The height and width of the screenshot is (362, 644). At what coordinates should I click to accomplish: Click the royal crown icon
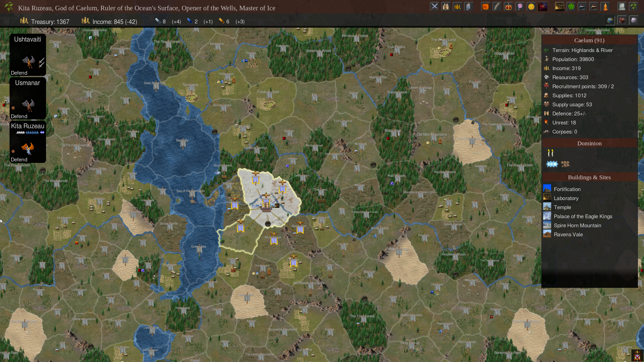point(508,7)
